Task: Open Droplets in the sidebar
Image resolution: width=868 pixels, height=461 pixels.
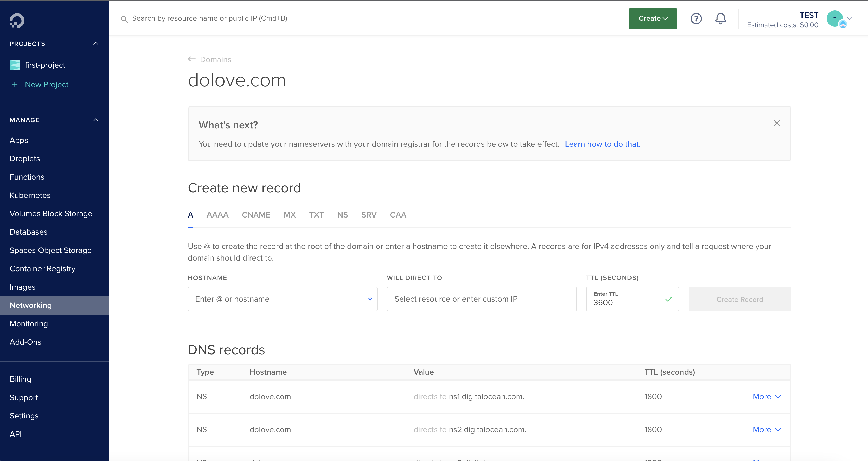Action: (x=25, y=159)
